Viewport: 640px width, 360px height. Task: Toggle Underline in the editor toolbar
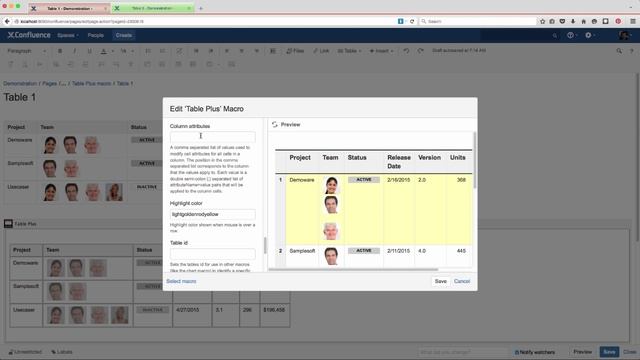pyautogui.click(x=89, y=51)
